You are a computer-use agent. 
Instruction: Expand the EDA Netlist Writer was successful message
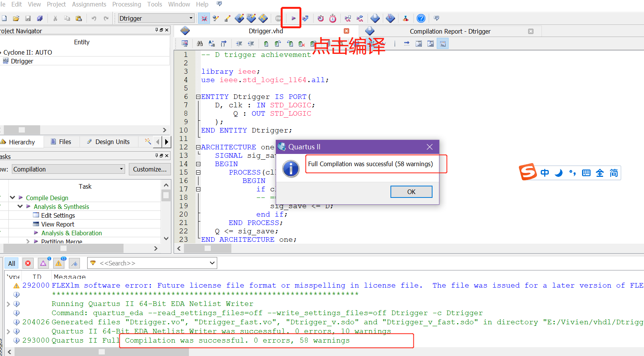[8, 331]
